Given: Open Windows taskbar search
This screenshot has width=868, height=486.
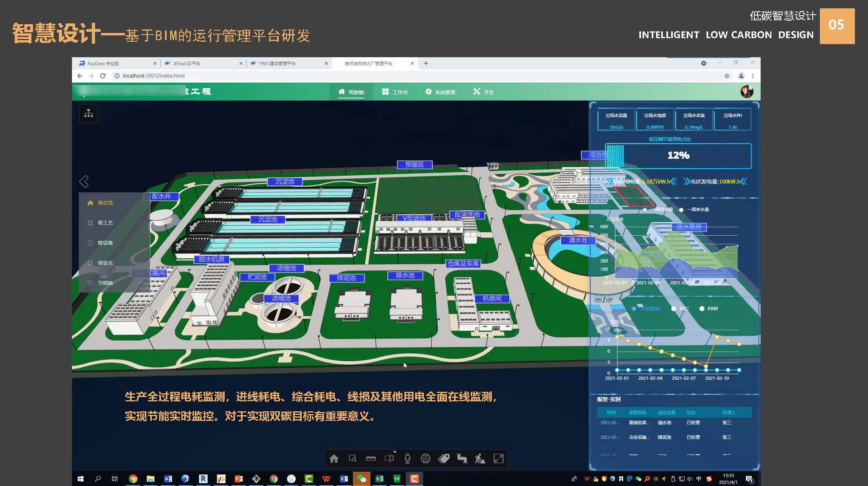Looking at the screenshot, I should coord(98,479).
